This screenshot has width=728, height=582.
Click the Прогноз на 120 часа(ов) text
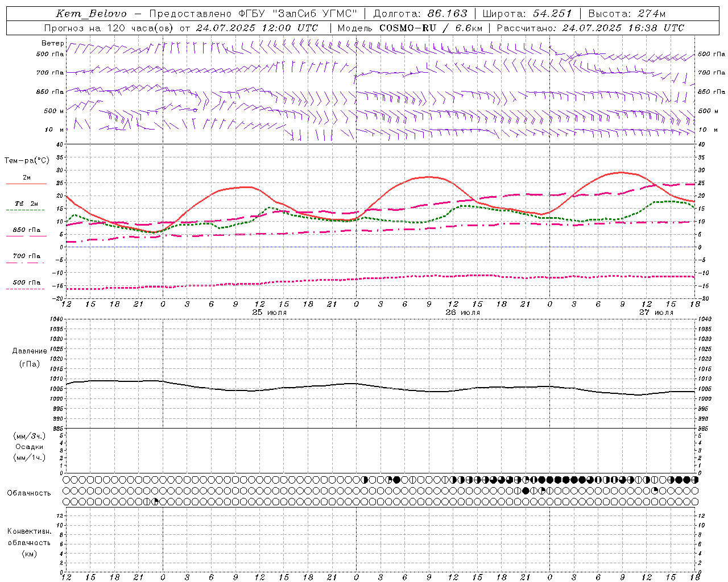(x=110, y=28)
